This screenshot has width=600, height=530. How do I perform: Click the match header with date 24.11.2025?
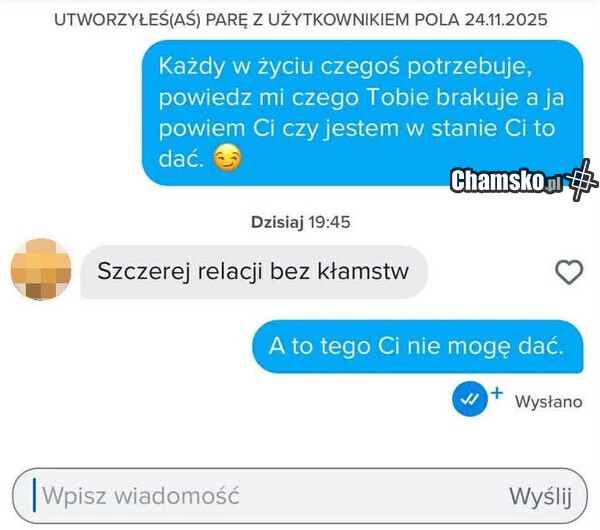(301, 20)
